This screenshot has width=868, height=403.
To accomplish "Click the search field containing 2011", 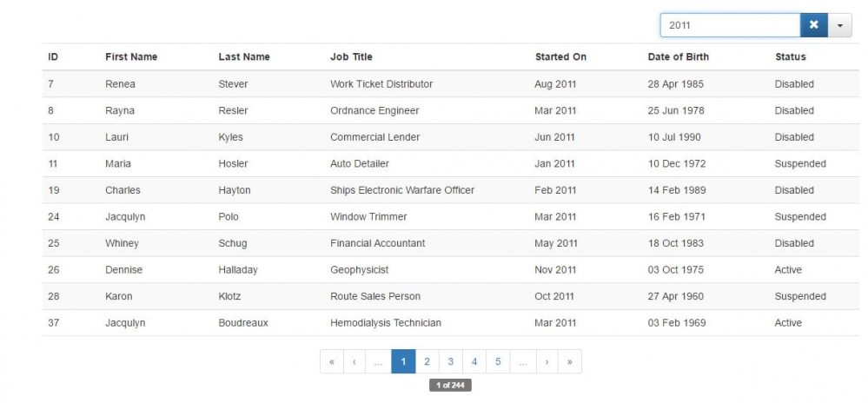I will point(729,25).
